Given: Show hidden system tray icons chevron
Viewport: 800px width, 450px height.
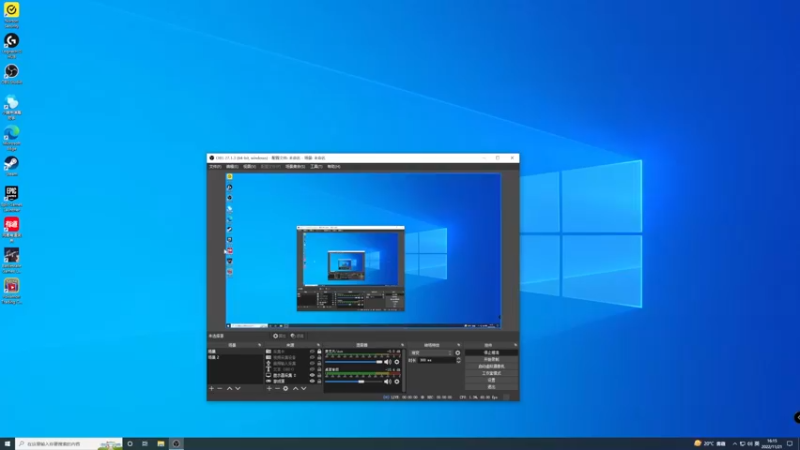Looking at the screenshot, I should [735, 444].
